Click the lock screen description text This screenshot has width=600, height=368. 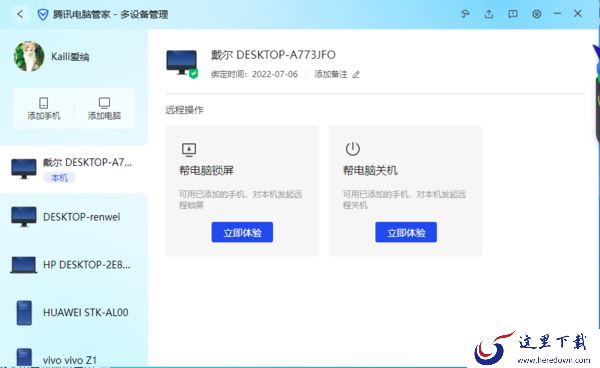tap(240, 199)
